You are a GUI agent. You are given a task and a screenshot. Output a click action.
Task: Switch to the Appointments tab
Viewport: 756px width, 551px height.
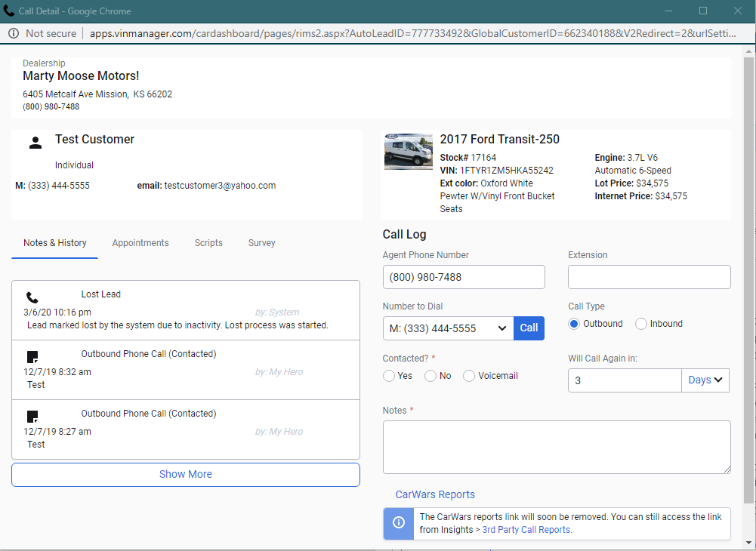[140, 242]
